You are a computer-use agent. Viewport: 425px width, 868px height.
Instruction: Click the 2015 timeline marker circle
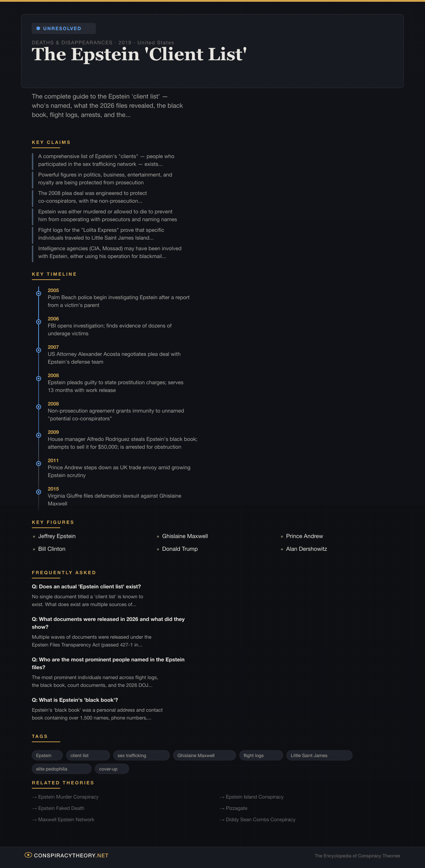(39, 492)
